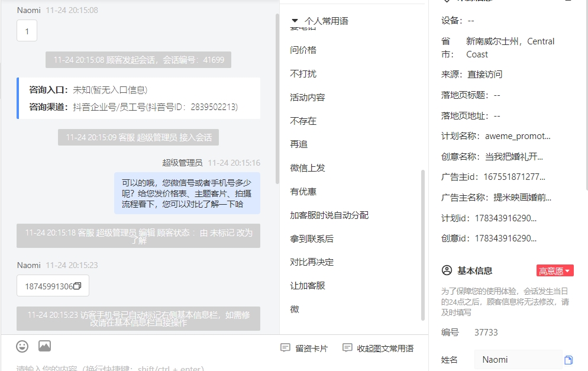This screenshot has height=371, width=588.
Task: Click the phone number 18745991306 bubble
Action: coord(53,286)
